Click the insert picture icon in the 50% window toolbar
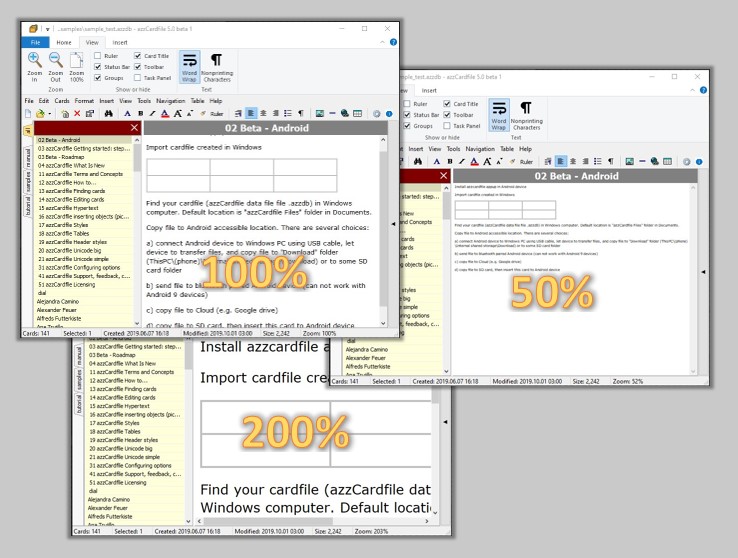Screen dimensions: 738x558 tap(629, 161)
